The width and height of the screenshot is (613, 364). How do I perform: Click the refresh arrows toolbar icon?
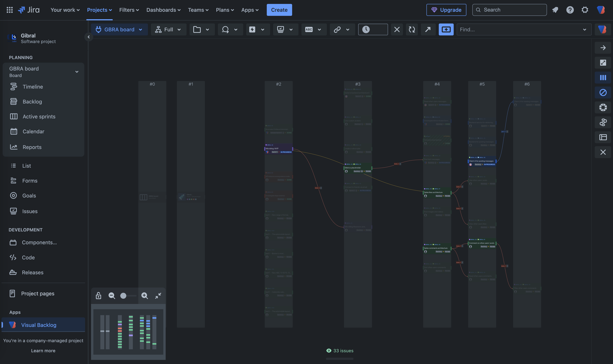pos(412,29)
